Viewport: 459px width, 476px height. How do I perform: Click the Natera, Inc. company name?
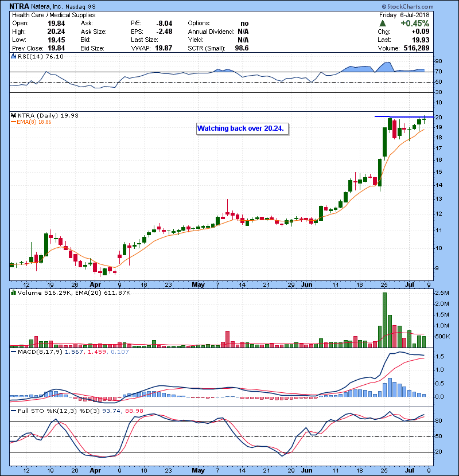(47, 6)
